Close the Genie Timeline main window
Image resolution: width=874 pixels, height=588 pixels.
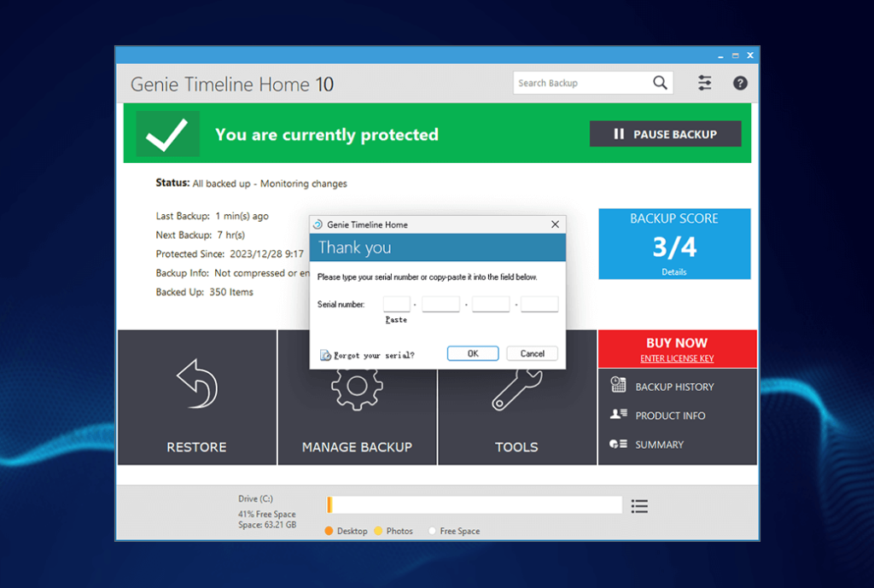pyautogui.click(x=750, y=55)
